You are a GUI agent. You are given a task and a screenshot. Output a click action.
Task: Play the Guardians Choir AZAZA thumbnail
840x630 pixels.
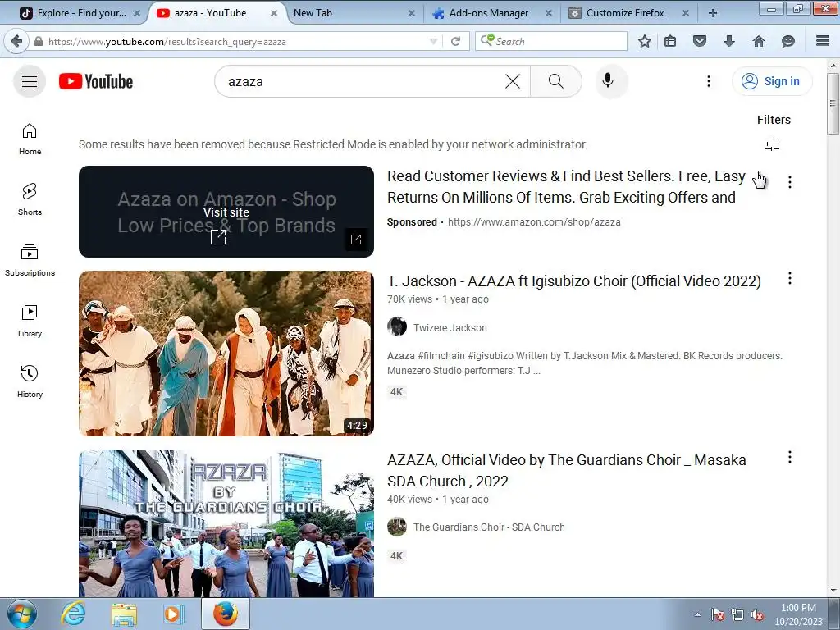point(226,523)
